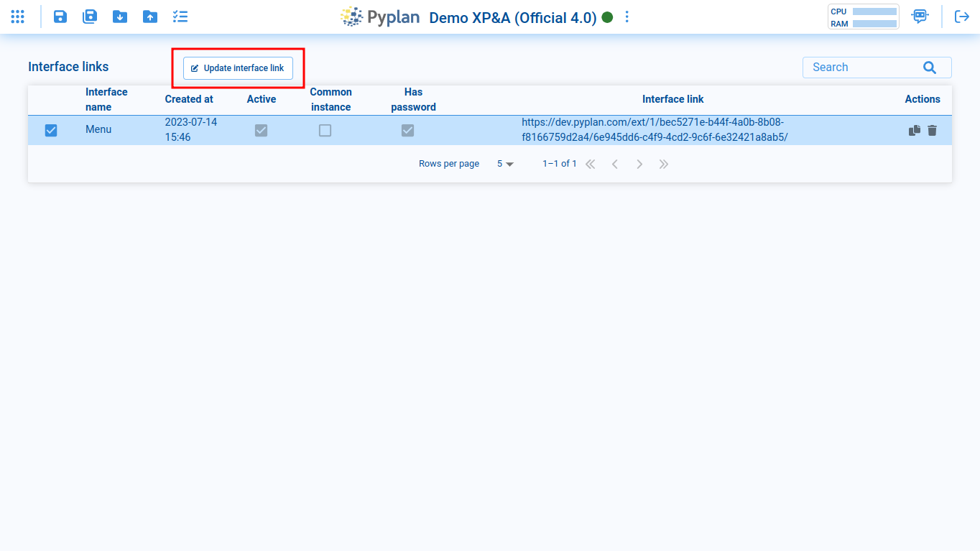
Task: Toggle the Has password checkbox
Action: click(x=407, y=130)
